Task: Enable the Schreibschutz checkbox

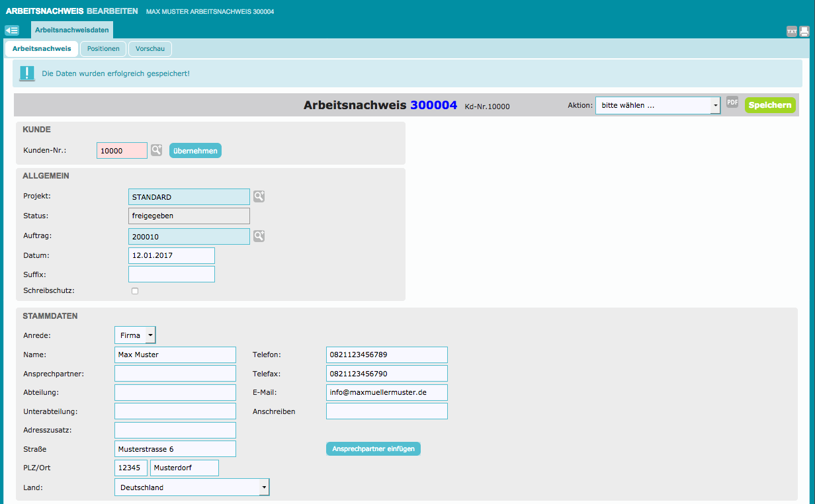Action: [x=135, y=291]
